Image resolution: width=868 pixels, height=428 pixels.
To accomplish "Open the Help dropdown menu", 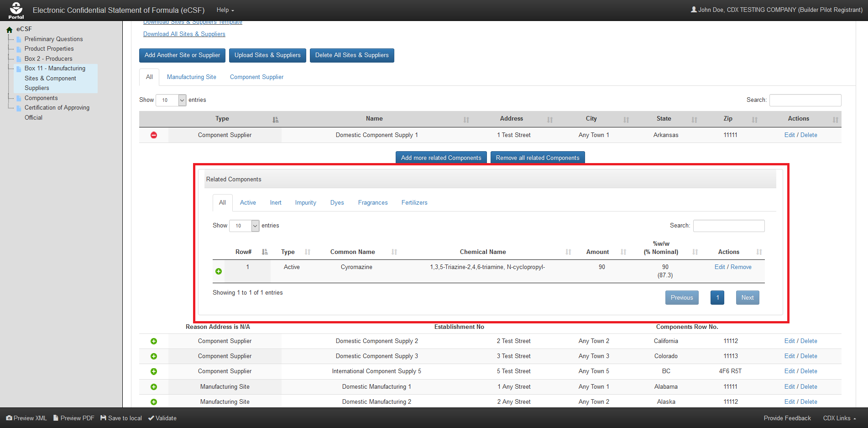I will (x=225, y=10).
